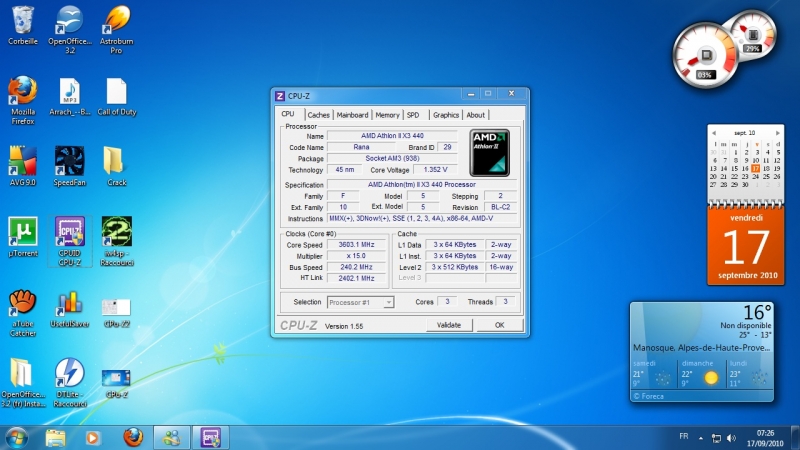The width and height of the screenshot is (800, 450).
Task: Open the Windows Start menu orb
Action: [x=16, y=438]
